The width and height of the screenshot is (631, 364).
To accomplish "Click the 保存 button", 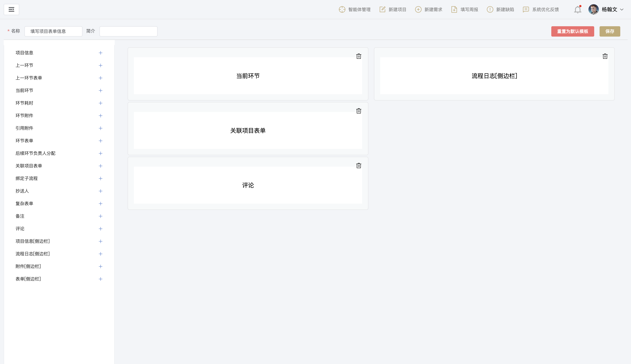I will coord(610,31).
